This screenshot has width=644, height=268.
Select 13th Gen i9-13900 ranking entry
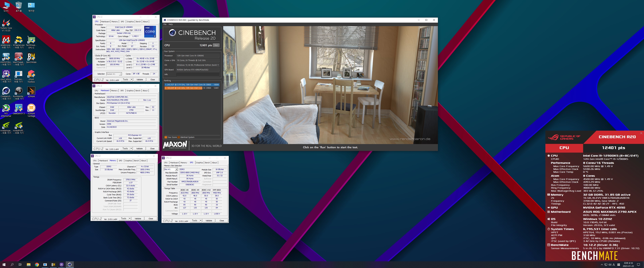[192, 85]
